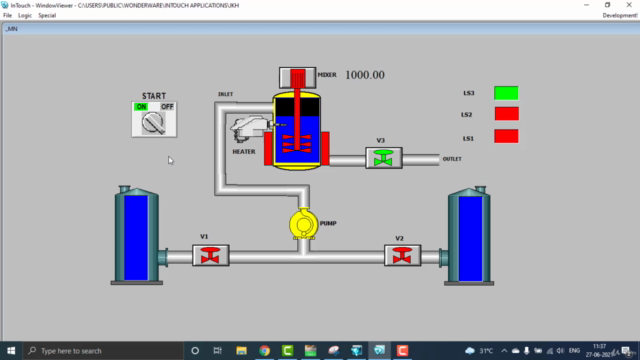The width and height of the screenshot is (640, 360).
Task: Click the V1 label text
Action: coord(204,237)
